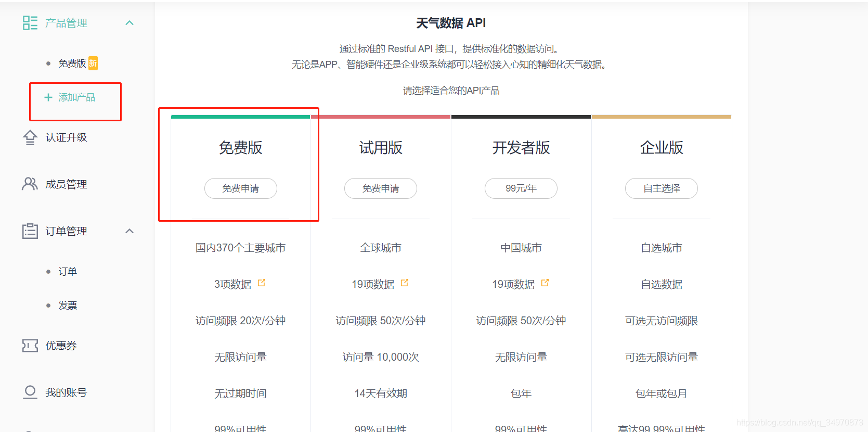Open 发票 submenu item
868x432 pixels.
tap(68, 306)
